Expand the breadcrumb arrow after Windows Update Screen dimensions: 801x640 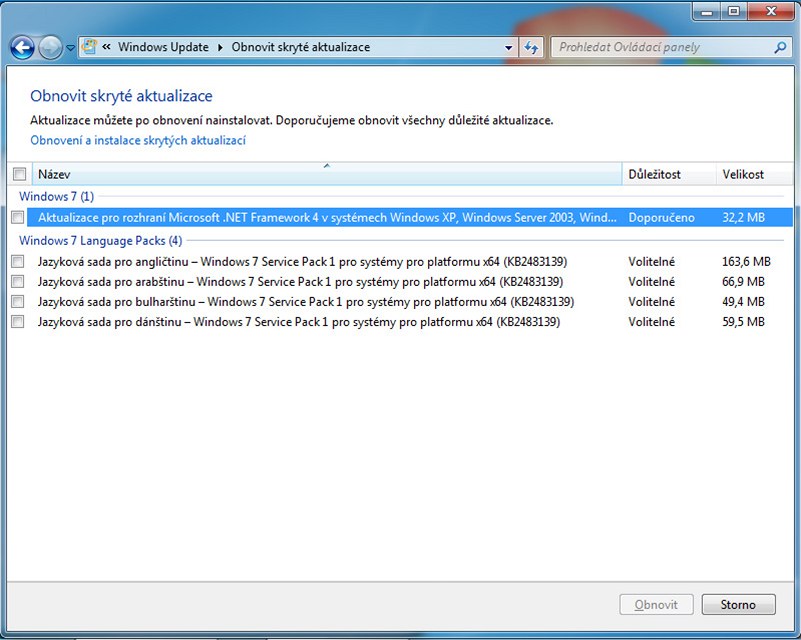point(220,47)
